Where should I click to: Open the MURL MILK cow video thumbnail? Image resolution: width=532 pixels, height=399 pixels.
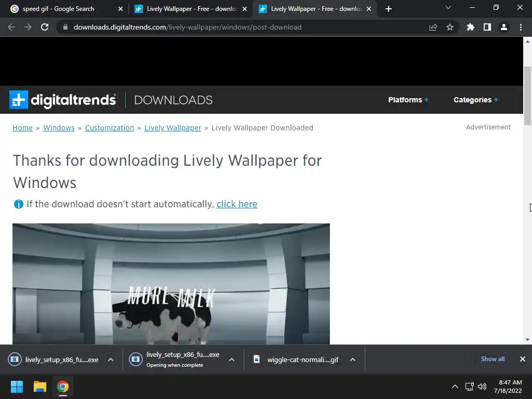171,284
